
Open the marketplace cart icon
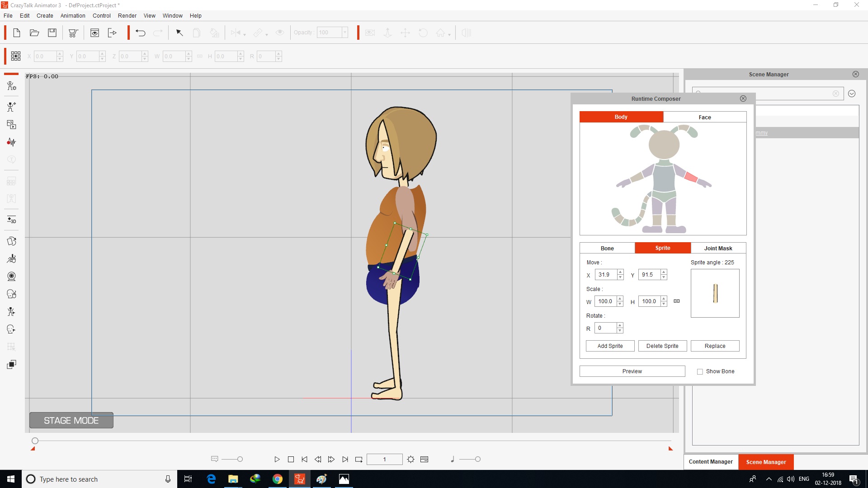pos(73,33)
